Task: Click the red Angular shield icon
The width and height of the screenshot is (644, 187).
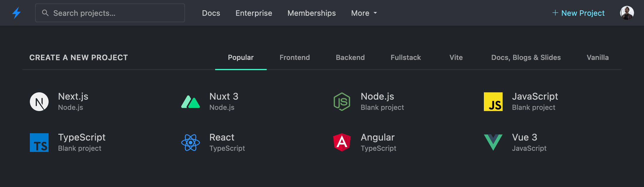Action: pyautogui.click(x=342, y=143)
